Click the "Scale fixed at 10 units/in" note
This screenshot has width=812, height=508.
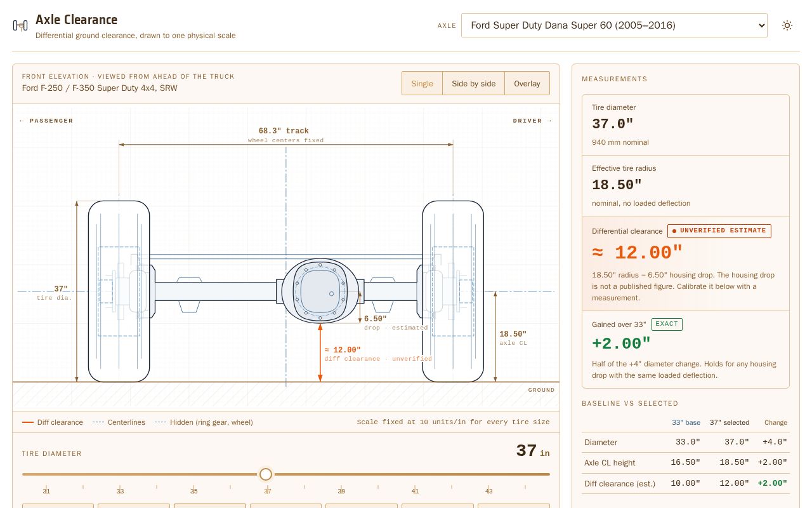coord(453,422)
